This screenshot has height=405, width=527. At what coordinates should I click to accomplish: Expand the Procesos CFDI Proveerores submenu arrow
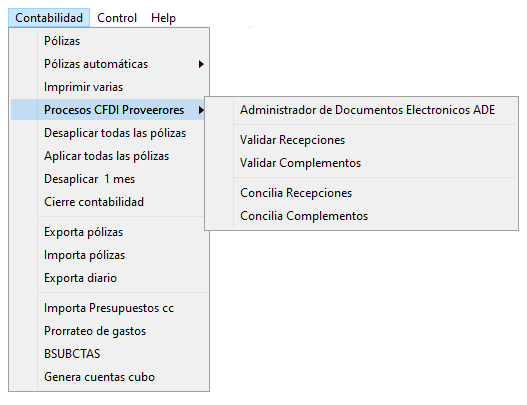coord(201,110)
